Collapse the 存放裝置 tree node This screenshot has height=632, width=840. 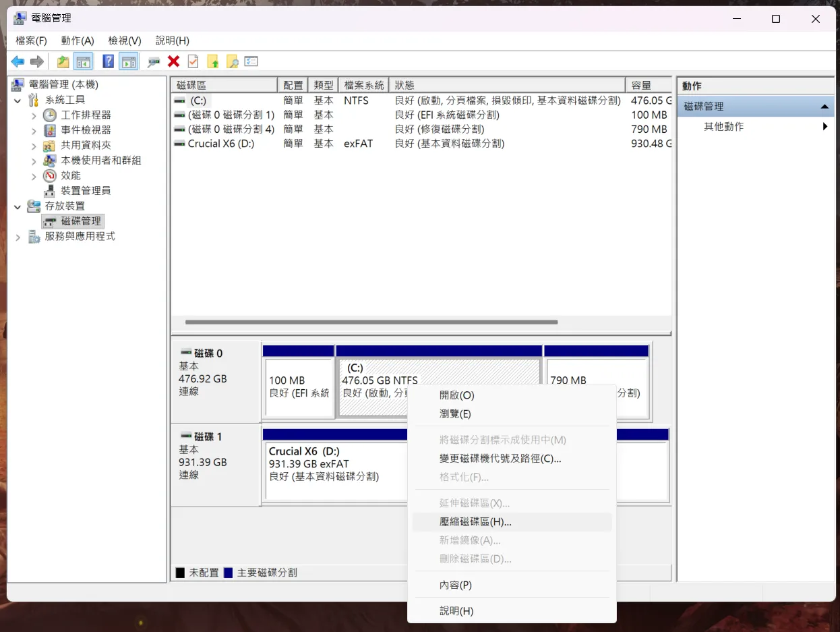click(18, 206)
